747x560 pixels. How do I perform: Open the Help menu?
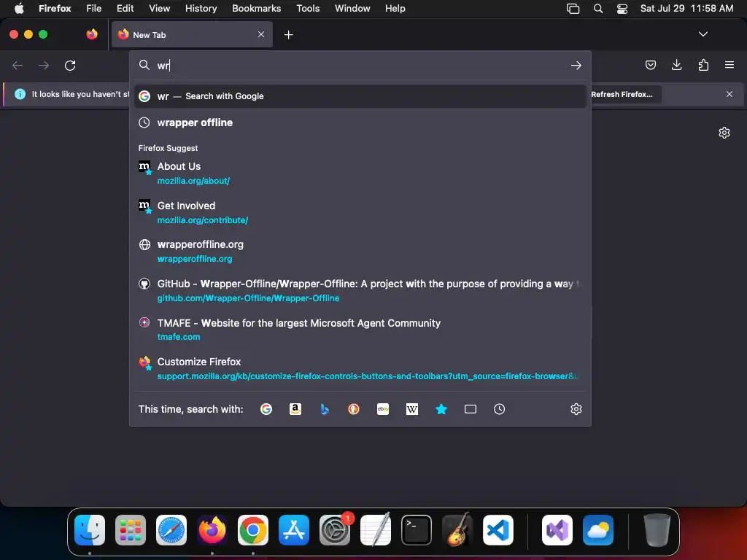click(x=395, y=9)
